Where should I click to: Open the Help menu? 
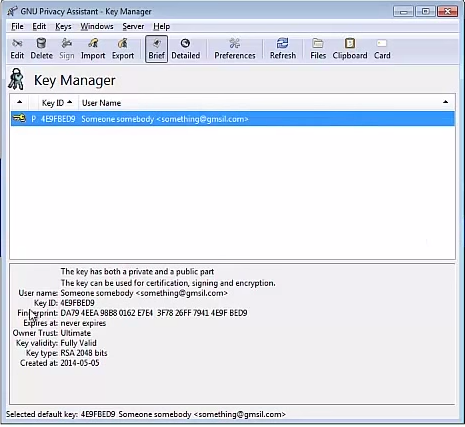pos(161,26)
